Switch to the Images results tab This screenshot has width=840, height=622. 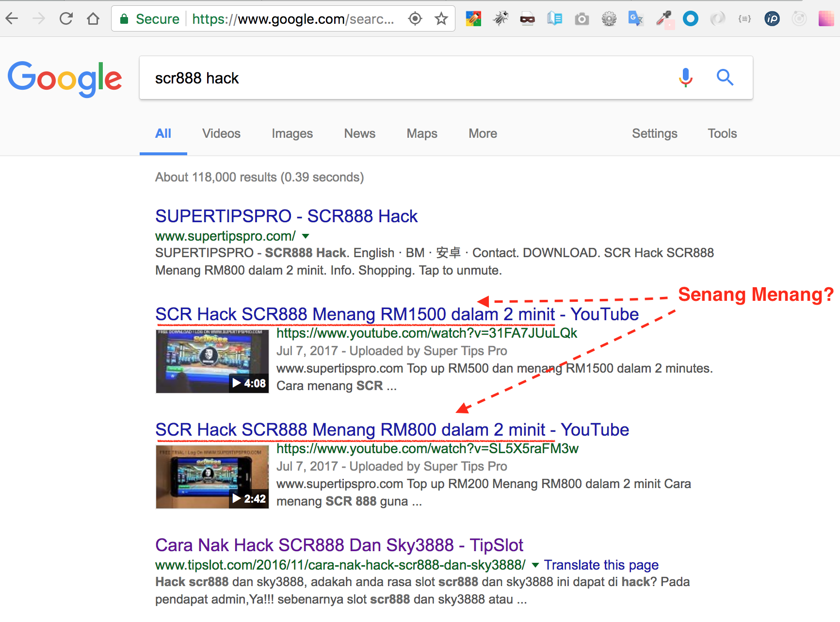pyautogui.click(x=292, y=133)
